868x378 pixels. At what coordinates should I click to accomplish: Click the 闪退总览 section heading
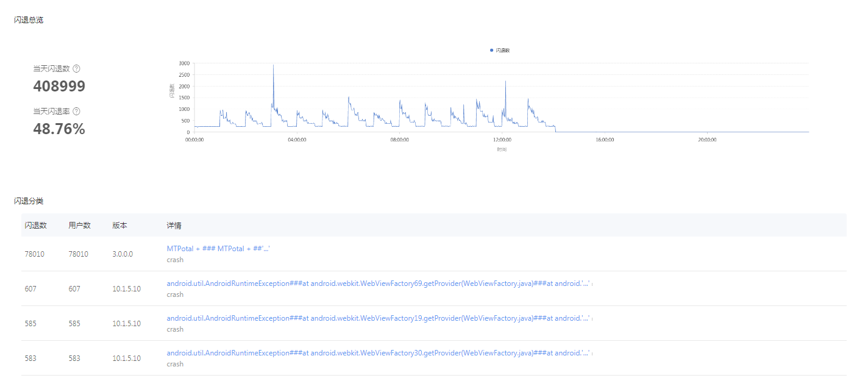coord(29,20)
